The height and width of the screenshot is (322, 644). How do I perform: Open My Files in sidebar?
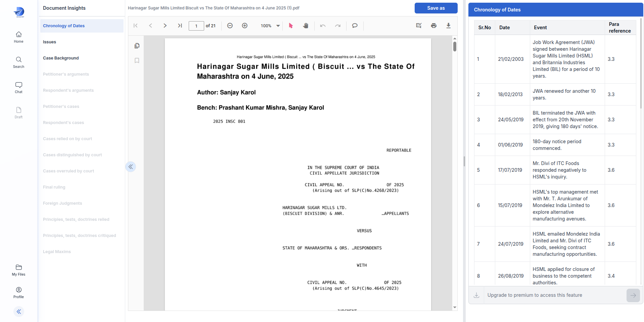[x=19, y=270]
